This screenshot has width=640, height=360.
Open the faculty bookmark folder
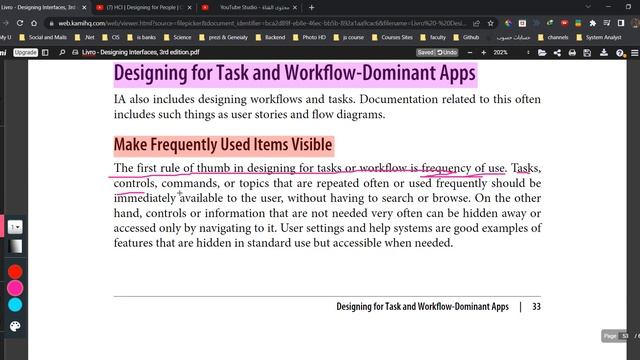[433, 37]
